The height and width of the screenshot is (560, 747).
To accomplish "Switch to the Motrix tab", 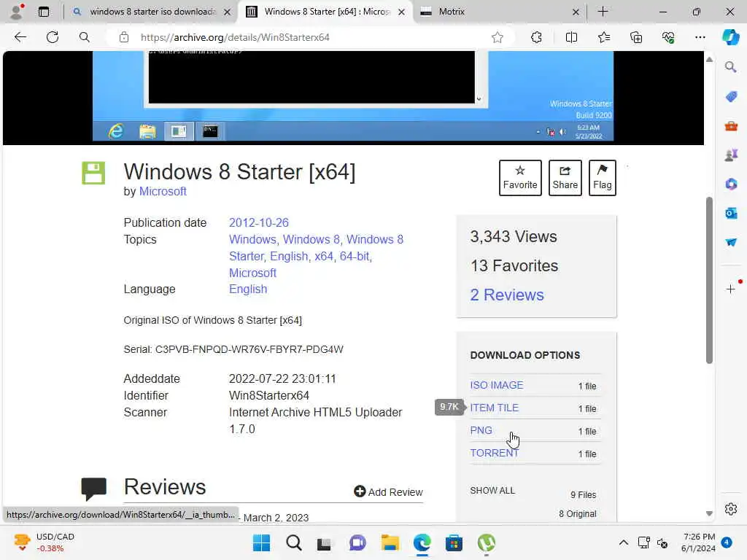I will click(492, 12).
